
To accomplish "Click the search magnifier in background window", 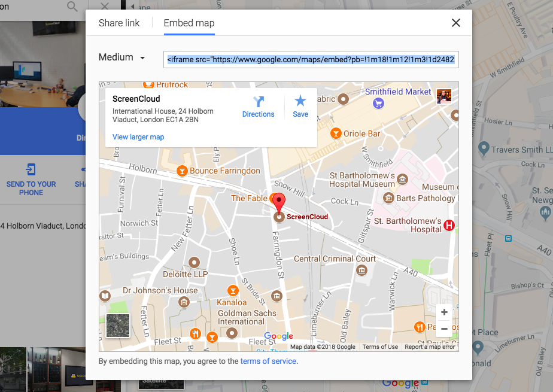I will click(72, 7).
